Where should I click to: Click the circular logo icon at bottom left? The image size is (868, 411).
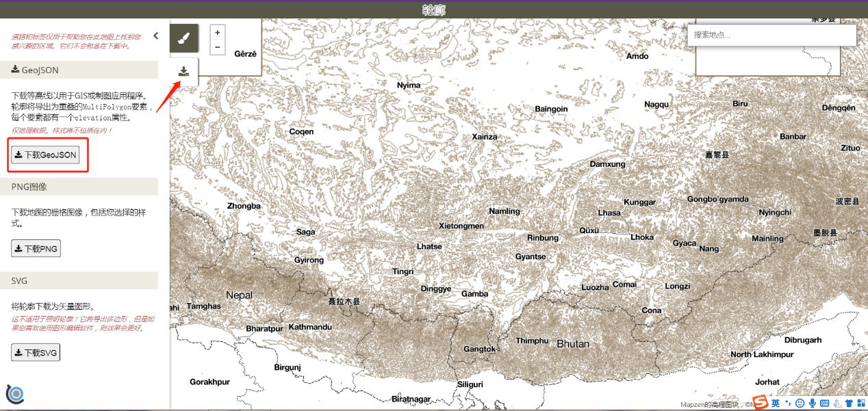coord(15,394)
